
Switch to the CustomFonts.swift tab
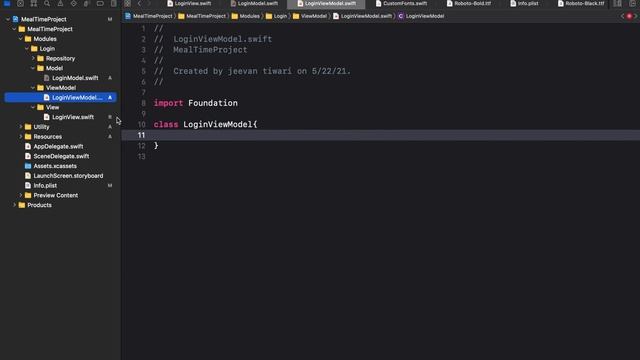click(402, 3)
